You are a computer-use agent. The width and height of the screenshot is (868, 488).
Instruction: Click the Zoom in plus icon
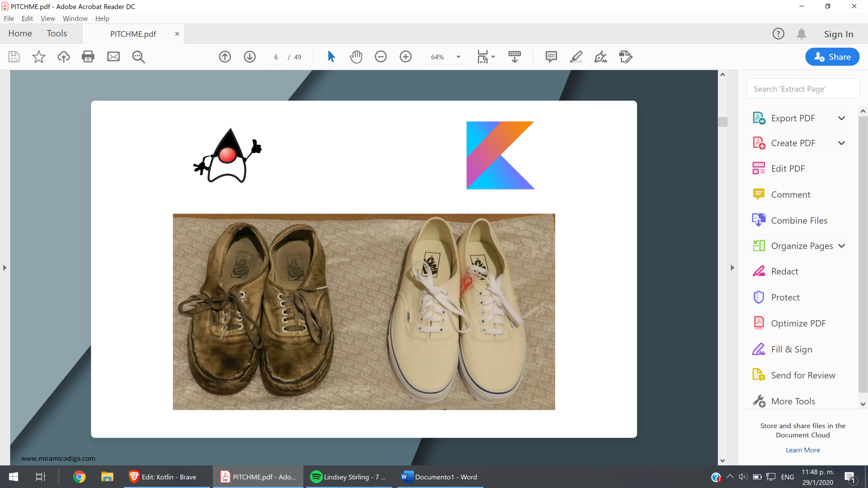(x=405, y=57)
